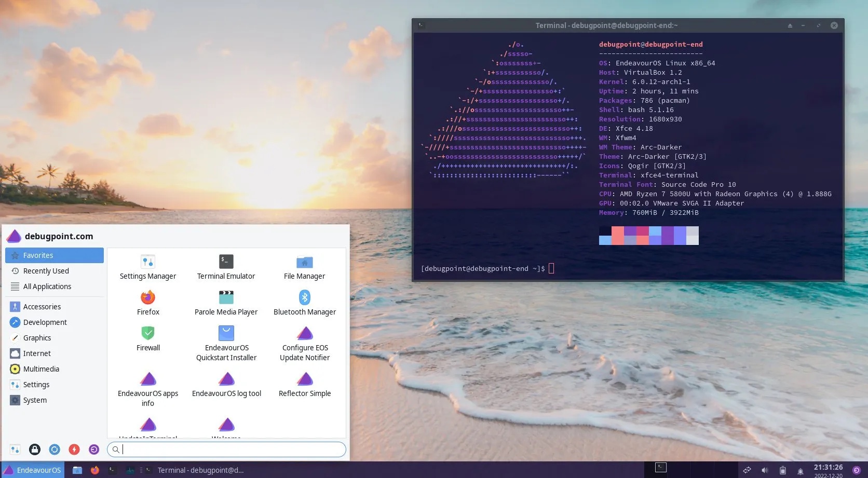Viewport: 868px width, 478px height.
Task: Launch the Terminal Emulator application
Action: click(x=226, y=266)
